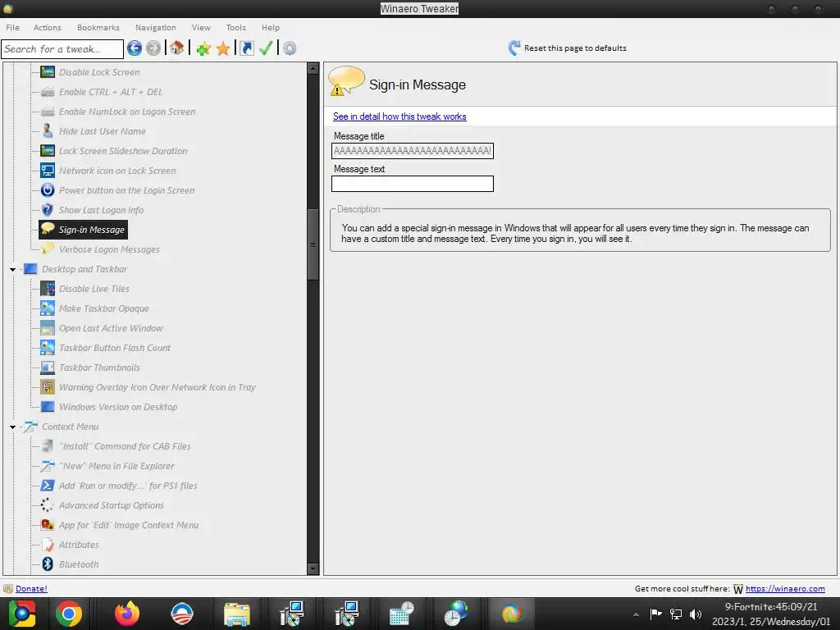Collapse the Desktop and Taskbar category
Viewport: 840px width, 630px height.
(12, 269)
